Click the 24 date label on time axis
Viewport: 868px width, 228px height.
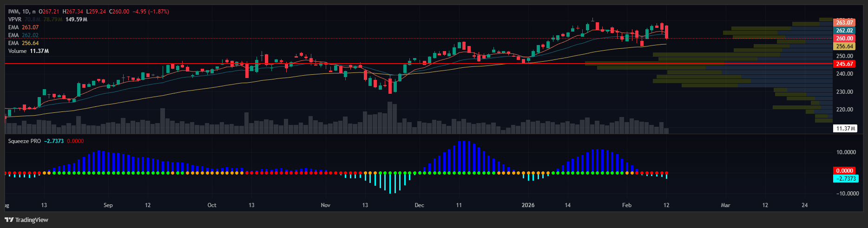pos(805,205)
